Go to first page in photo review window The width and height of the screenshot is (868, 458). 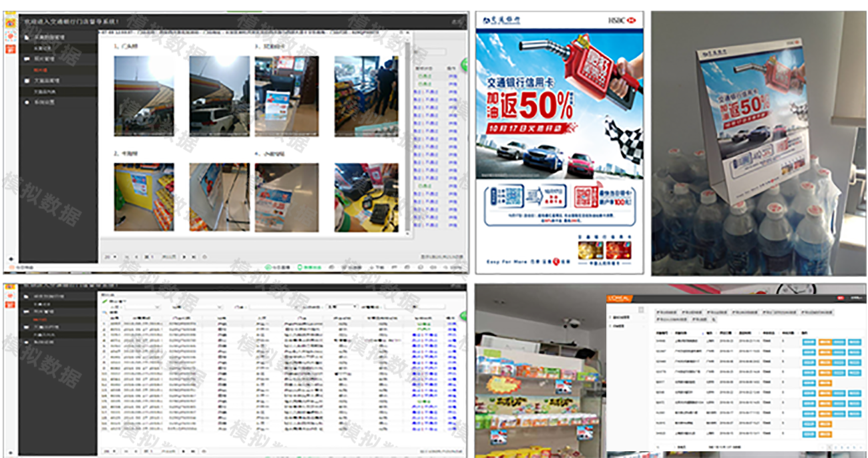128,256
